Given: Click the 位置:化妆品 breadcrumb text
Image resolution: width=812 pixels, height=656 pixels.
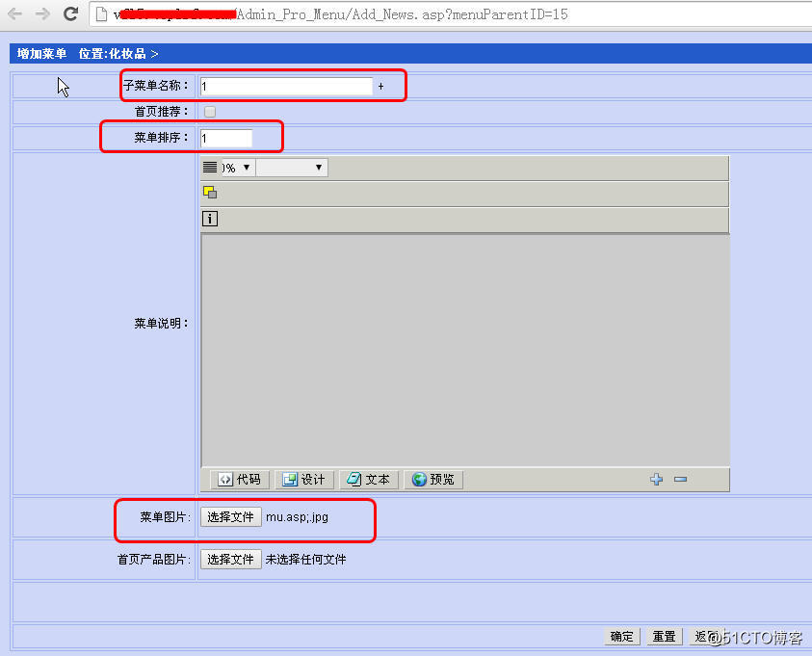Looking at the screenshot, I should pyautogui.click(x=113, y=53).
